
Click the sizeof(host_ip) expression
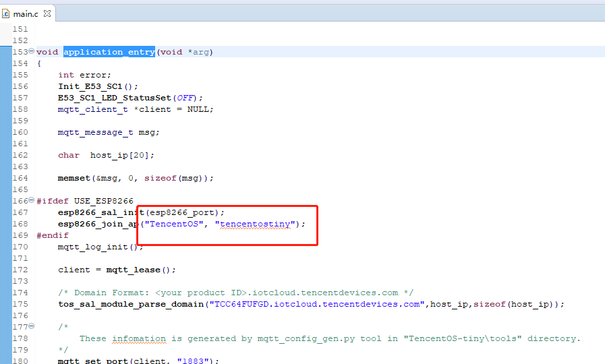(x=513, y=304)
